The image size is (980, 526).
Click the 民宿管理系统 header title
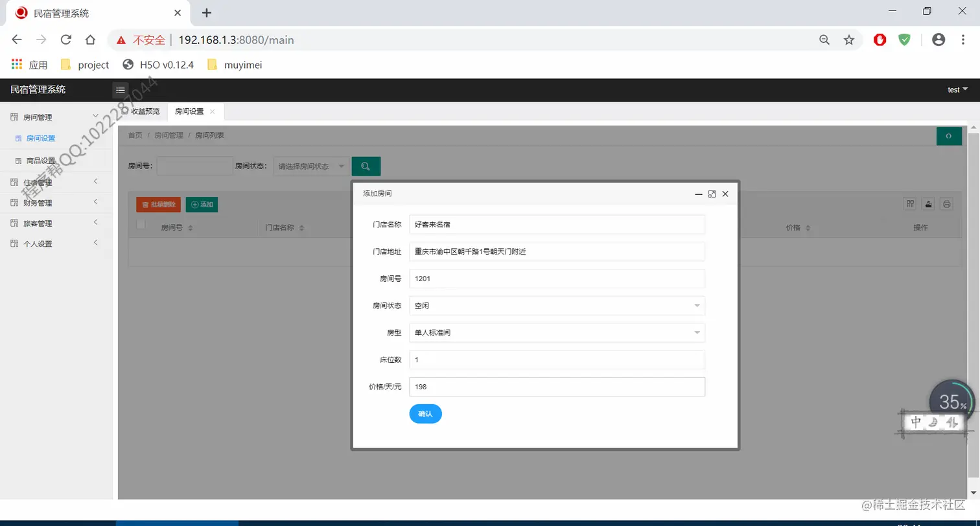tap(38, 89)
